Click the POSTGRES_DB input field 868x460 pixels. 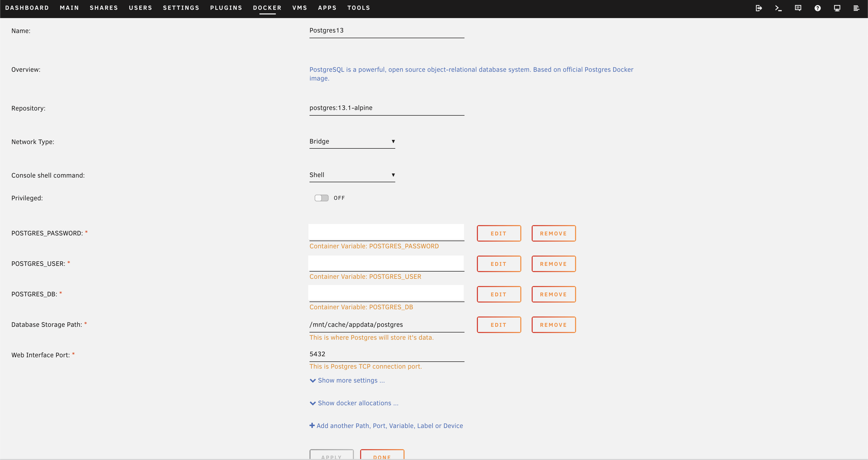[x=386, y=293]
